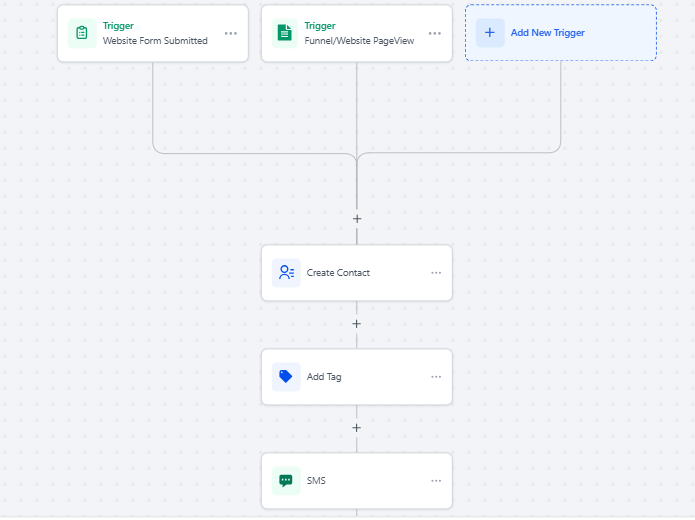Open the Website Form Submitted trigger label
This screenshot has height=520, width=695.
tap(155, 41)
